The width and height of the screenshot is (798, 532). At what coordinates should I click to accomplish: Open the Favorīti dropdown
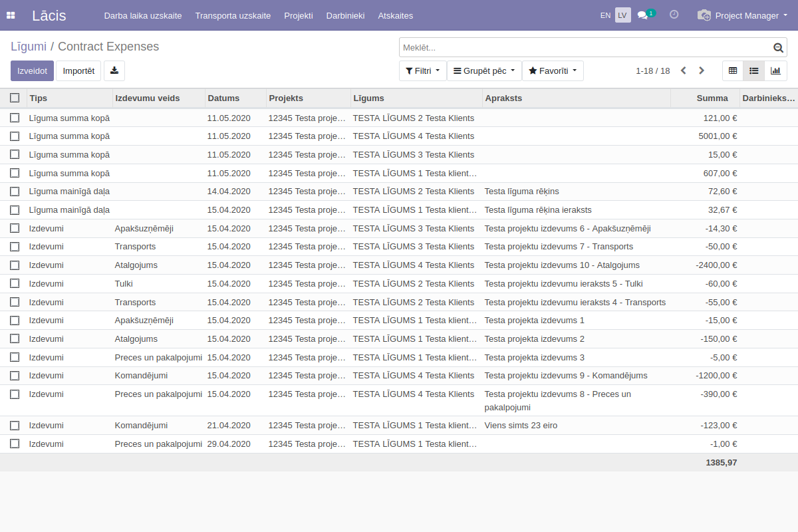(553, 70)
